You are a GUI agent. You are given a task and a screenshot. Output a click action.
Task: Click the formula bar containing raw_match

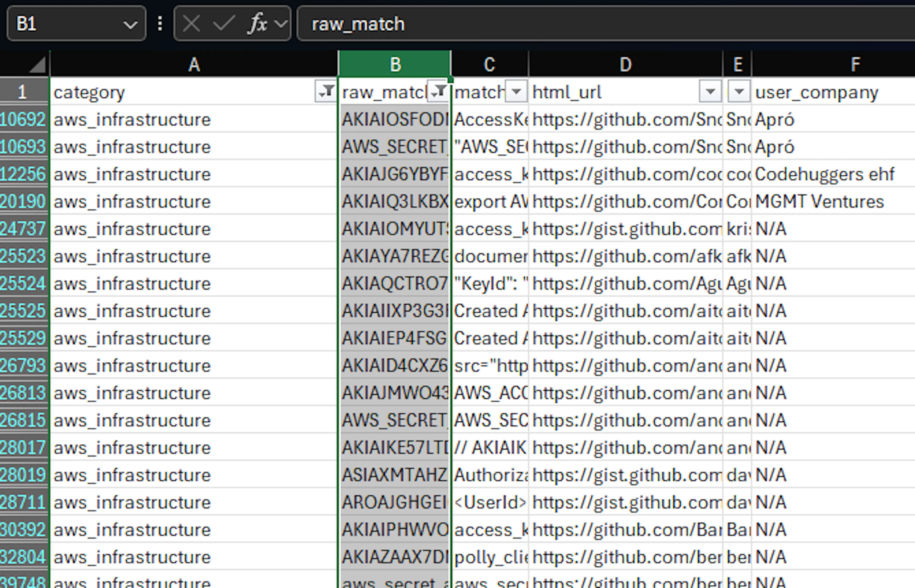pyautogui.click(x=606, y=24)
